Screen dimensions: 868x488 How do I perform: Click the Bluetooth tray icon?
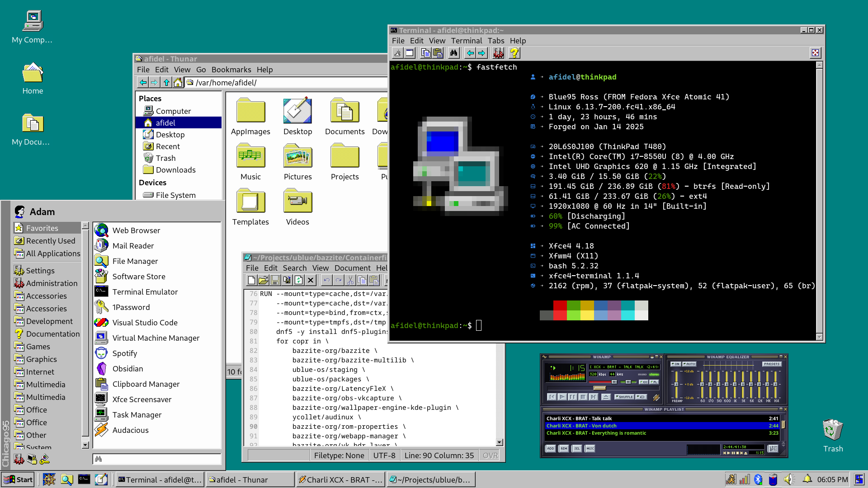(x=758, y=479)
